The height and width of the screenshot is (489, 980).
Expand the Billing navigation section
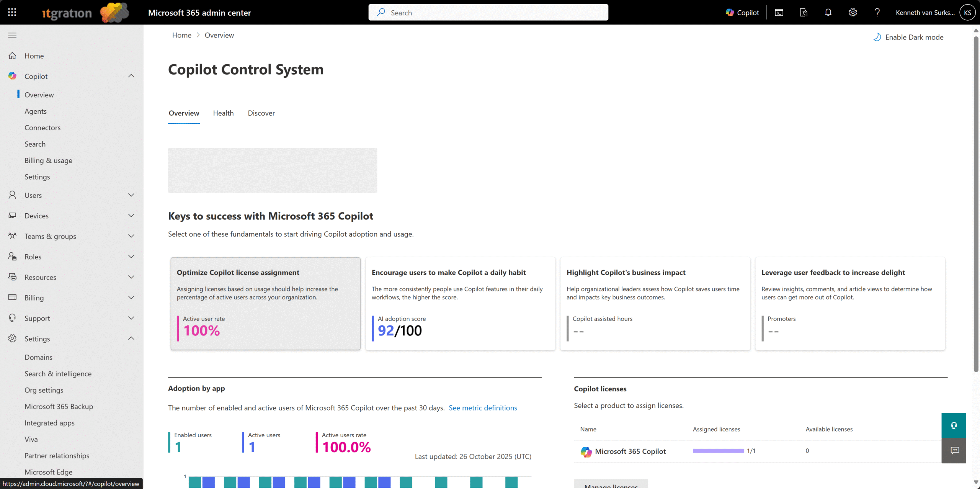pos(131,298)
